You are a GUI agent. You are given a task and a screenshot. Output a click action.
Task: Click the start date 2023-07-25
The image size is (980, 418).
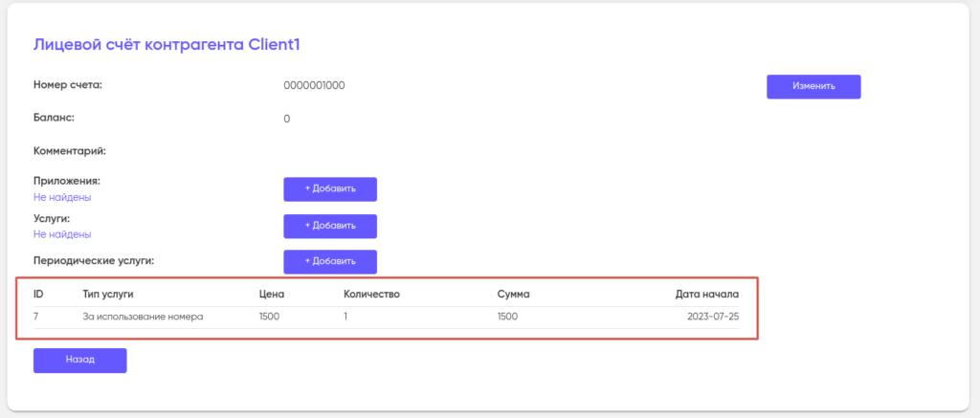(713, 317)
